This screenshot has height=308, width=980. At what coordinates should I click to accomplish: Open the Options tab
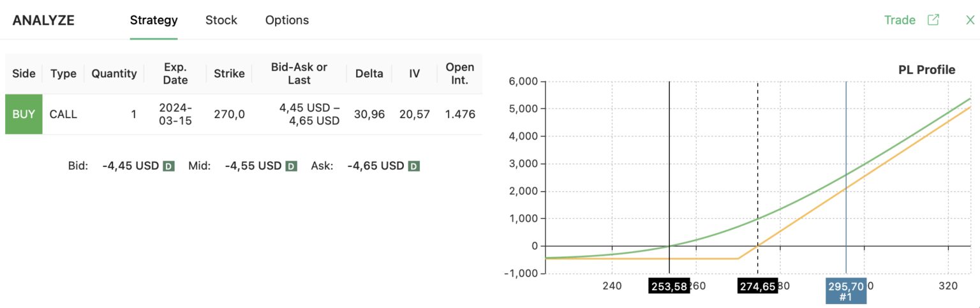tap(287, 20)
